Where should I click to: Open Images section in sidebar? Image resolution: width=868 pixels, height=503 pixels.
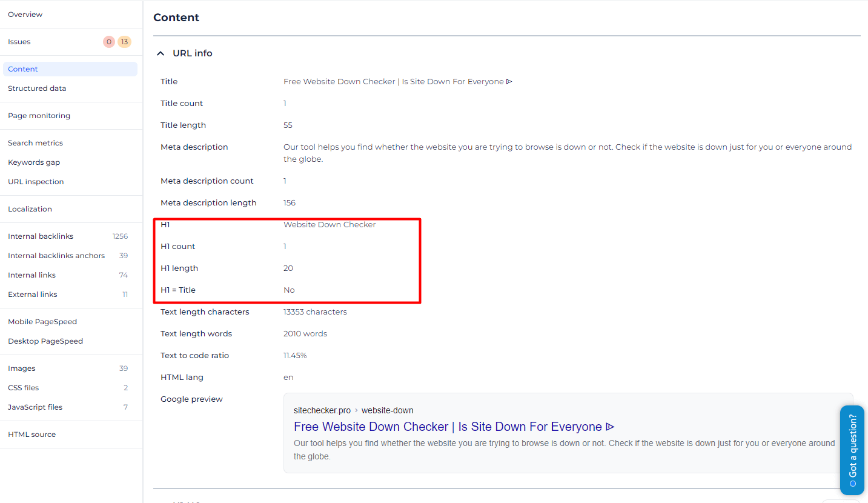(x=22, y=368)
